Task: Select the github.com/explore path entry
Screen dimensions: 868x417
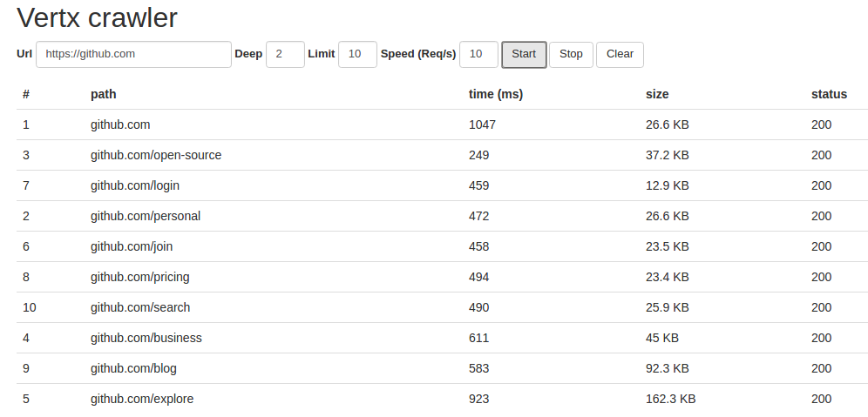Action: (142, 399)
